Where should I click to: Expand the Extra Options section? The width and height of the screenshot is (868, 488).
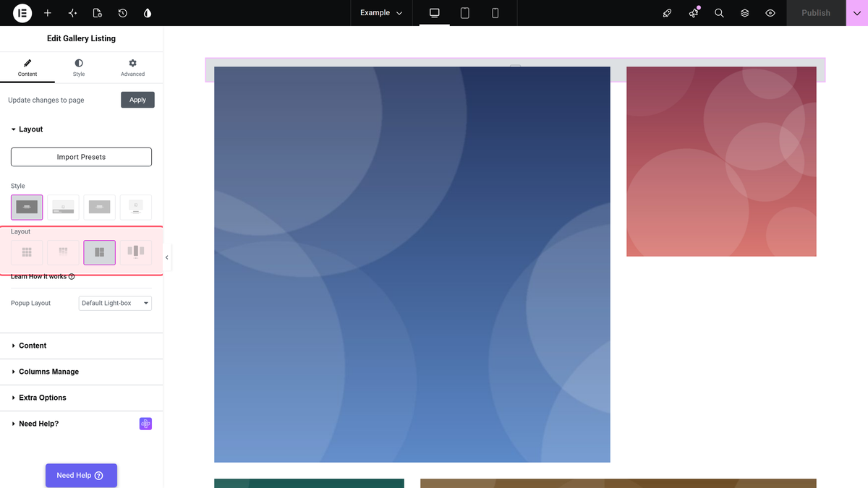pyautogui.click(x=82, y=398)
